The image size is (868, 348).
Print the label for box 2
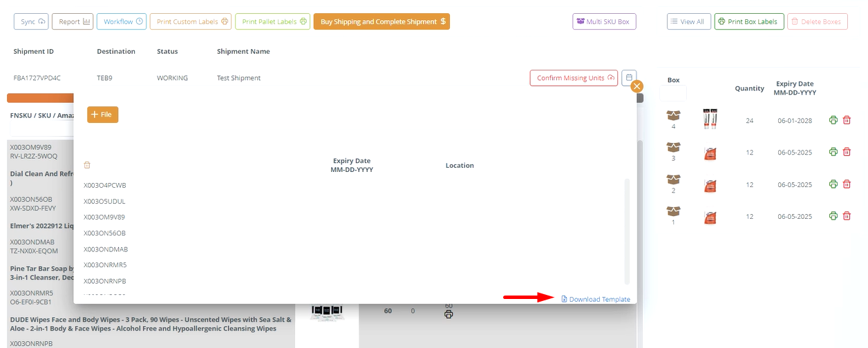[x=833, y=184]
